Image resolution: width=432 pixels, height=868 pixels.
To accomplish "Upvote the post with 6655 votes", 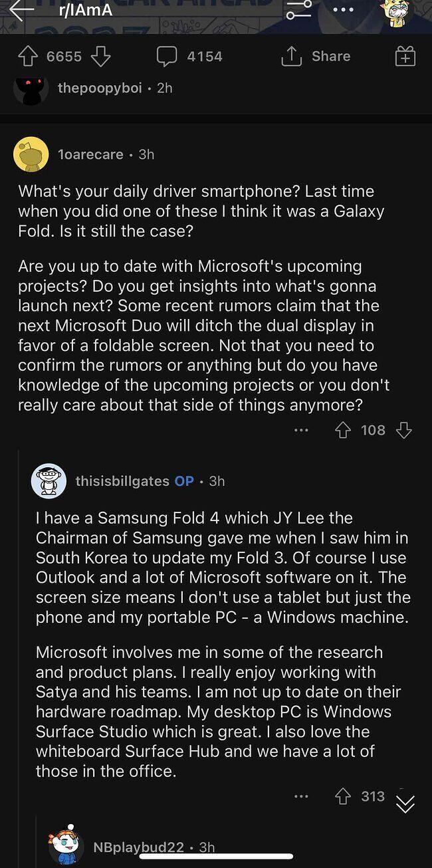I will [x=28, y=56].
